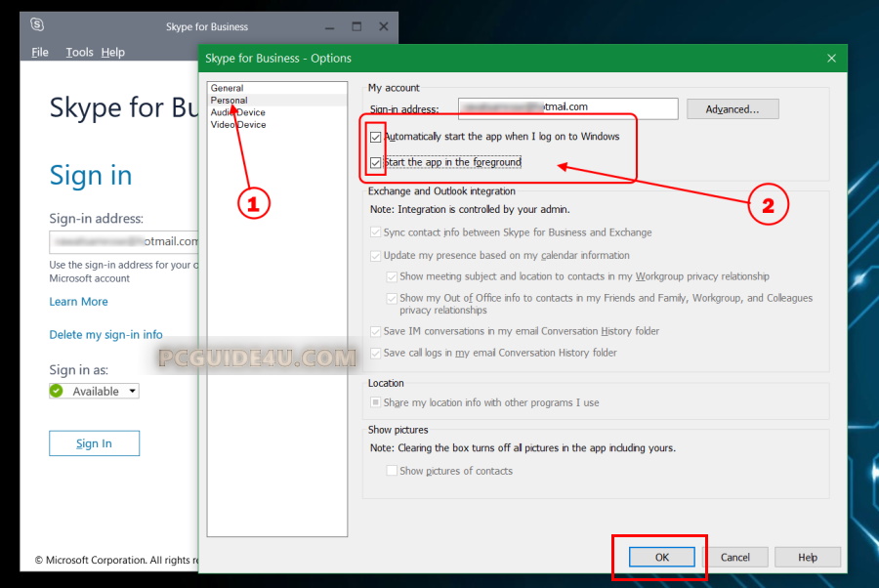Screen dimensions: 879x588
Task: Select Video Device options category
Action: coord(238,125)
